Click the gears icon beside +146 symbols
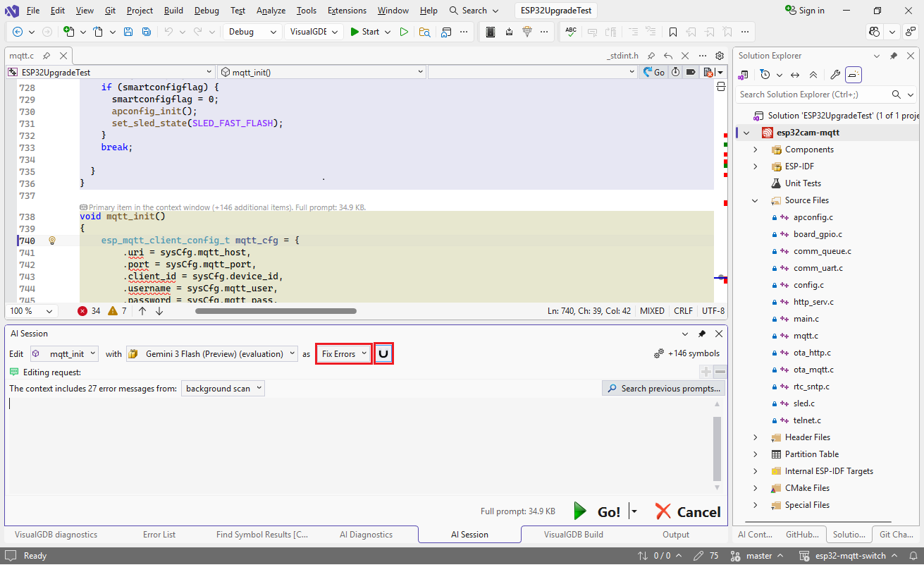The height and width of the screenshot is (565, 924). click(x=659, y=353)
